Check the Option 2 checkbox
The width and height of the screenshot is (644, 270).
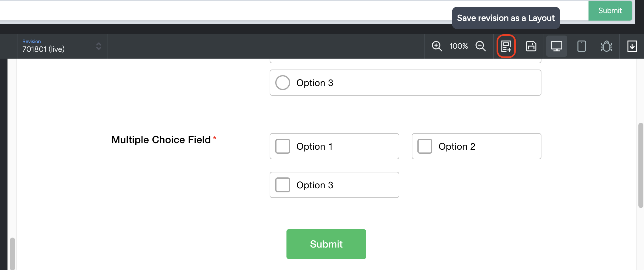[x=425, y=146]
